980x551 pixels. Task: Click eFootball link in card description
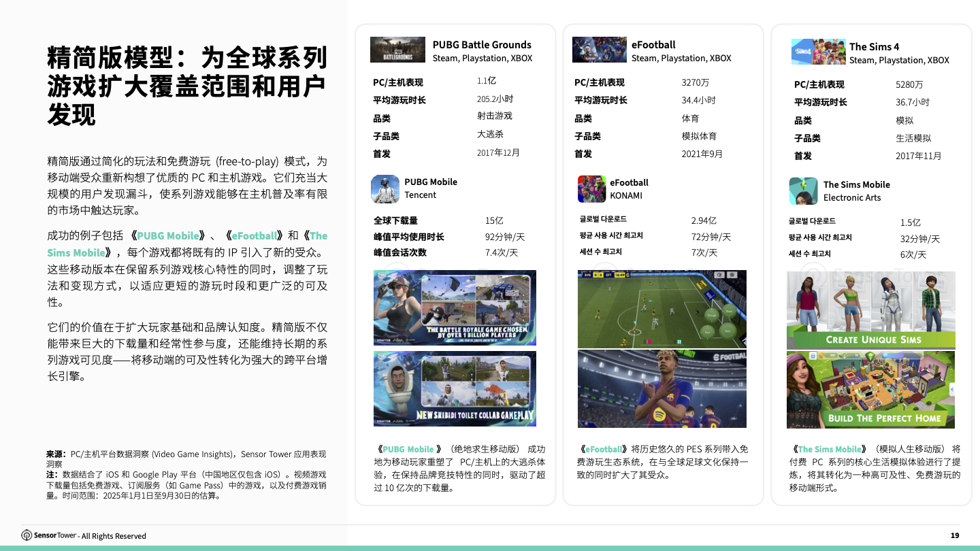(604, 449)
